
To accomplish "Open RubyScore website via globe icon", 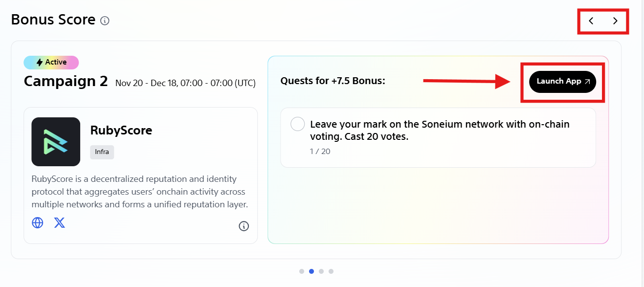I will click(38, 223).
